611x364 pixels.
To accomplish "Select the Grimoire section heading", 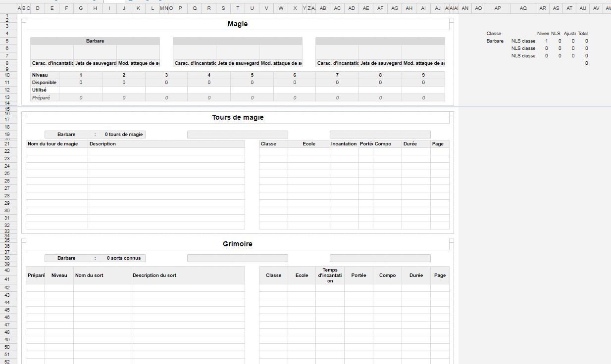I will pyautogui.click(x=238, y=244).
